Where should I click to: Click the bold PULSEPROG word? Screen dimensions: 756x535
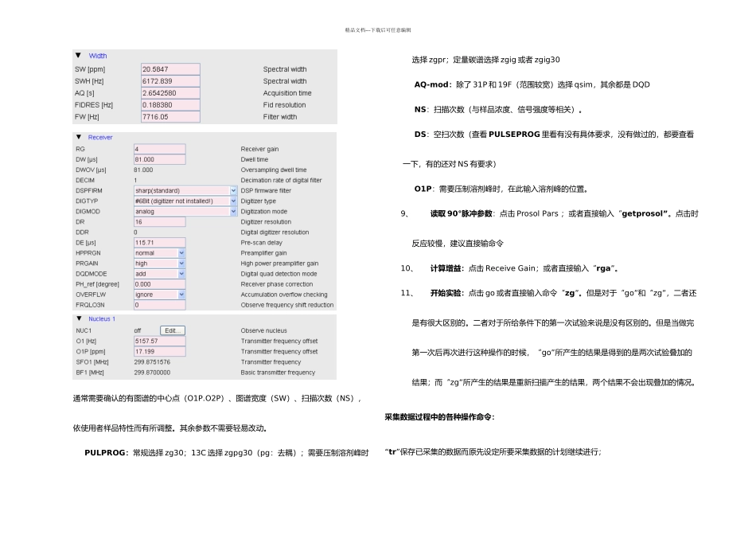click(x=514, y=134)
